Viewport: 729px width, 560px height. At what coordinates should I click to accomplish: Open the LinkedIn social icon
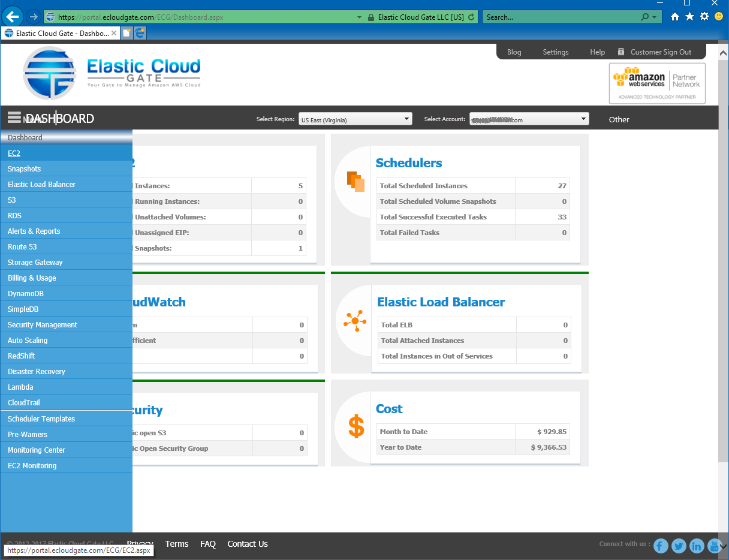(x=697, y=546)
